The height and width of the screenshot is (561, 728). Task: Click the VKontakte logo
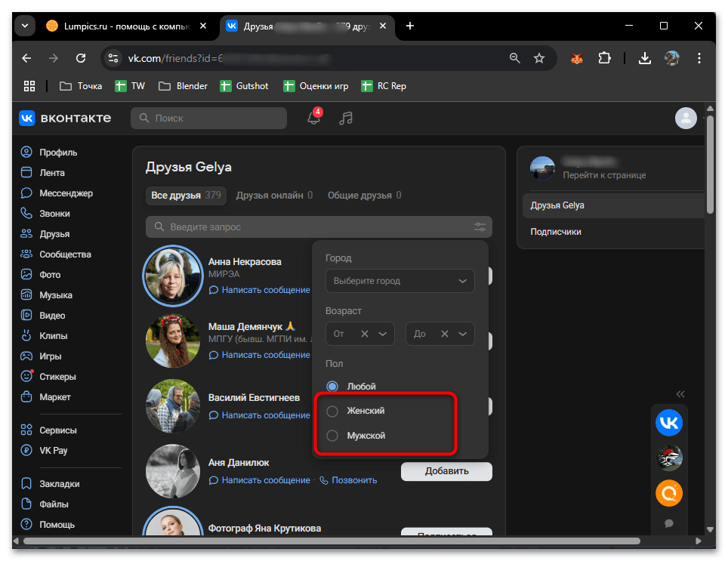(x=65, y=119)
